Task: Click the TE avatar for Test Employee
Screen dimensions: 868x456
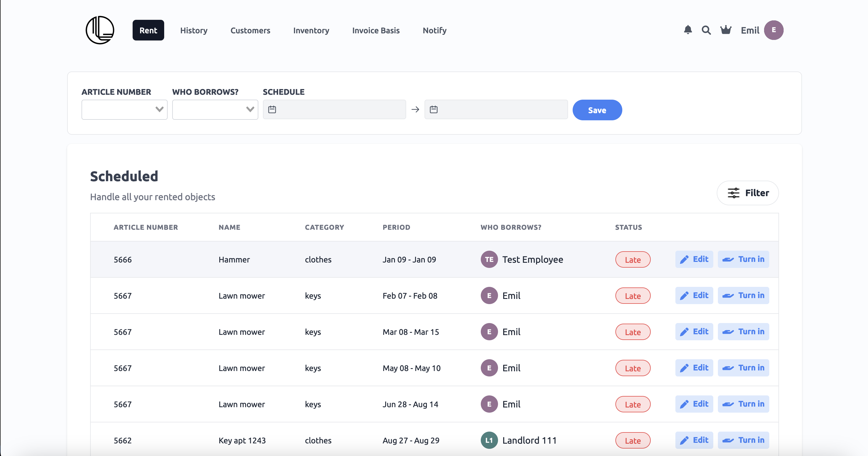Action: click(489, 260)
